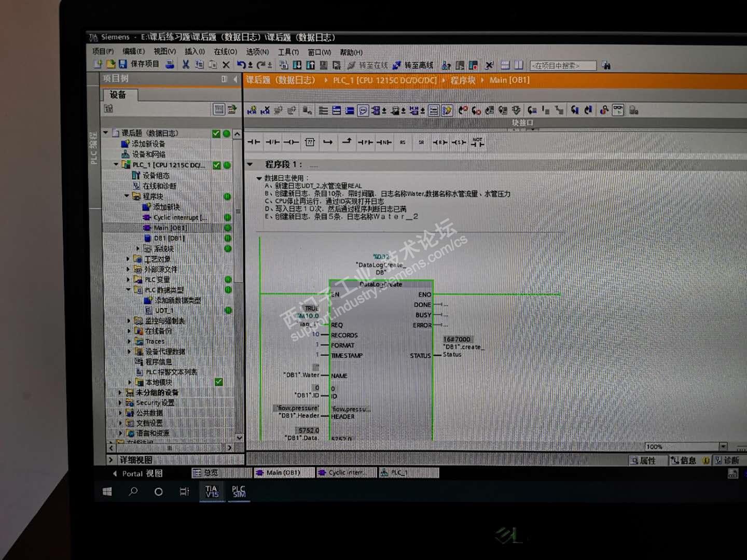
Task: Collapse 程序段 1 network
Action: click(250, 164)
